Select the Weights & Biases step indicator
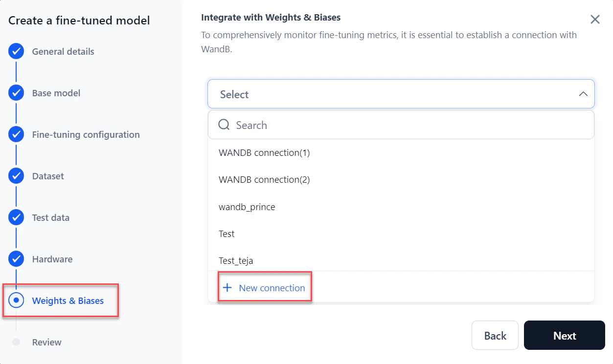This screenshot has width=613, height=364. pyautogui.click(x=16, y=300)
